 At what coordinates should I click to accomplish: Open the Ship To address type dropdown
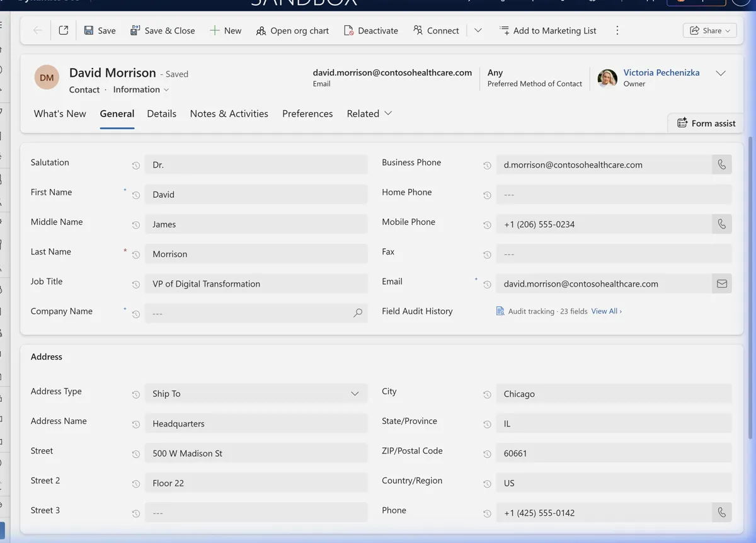tap(354, 393)
